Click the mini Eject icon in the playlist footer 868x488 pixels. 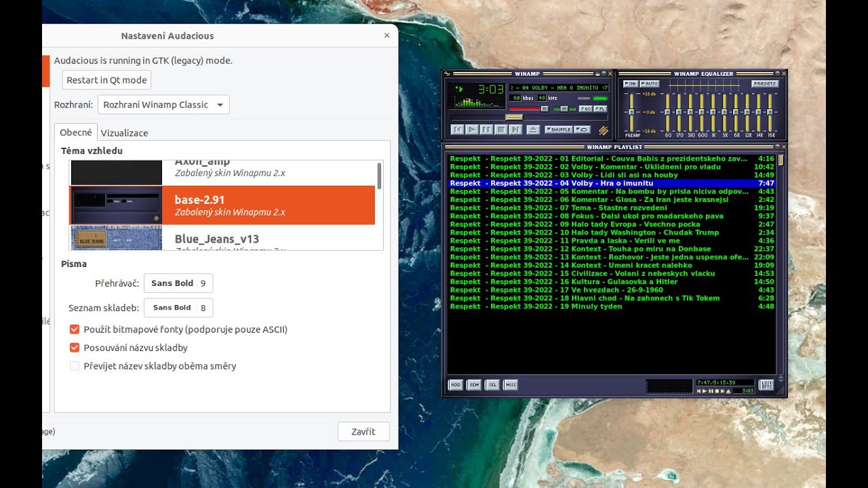point(728,391)
